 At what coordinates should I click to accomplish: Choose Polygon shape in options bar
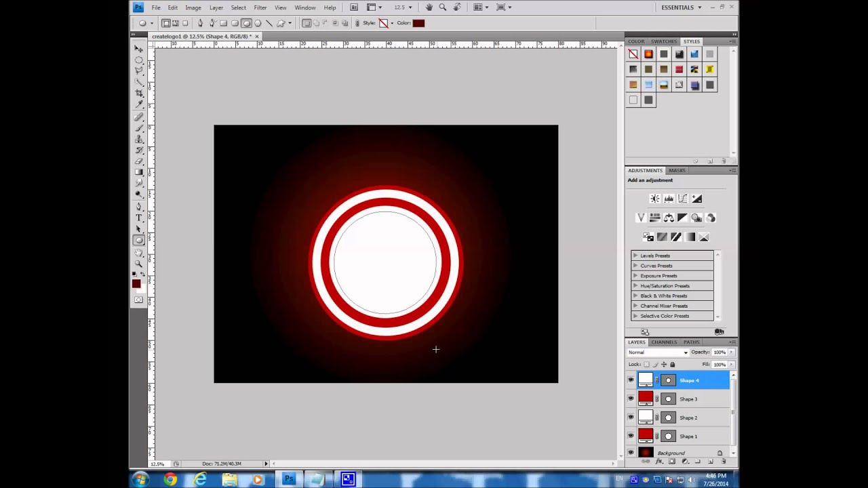[x=258, y=23]
